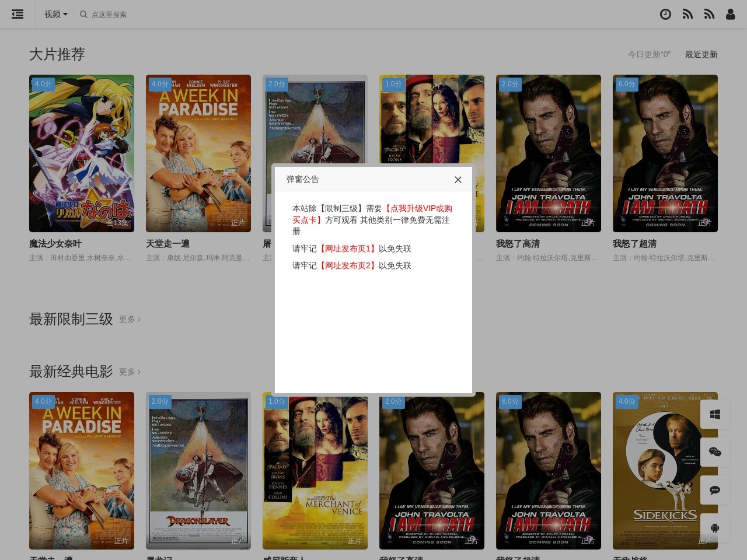Click the 点我升级VIP或购买点卡 link
This screenshot has height=560, width=747.
pyautogui.click(x=418, y=209)
